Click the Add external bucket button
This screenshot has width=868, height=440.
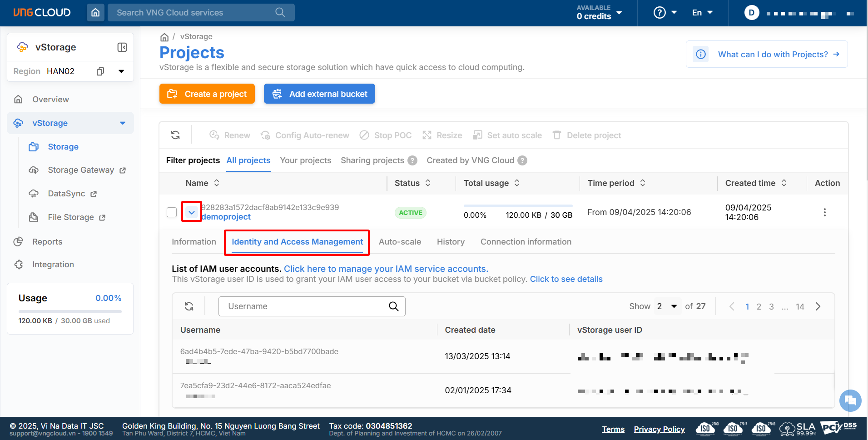319,94
